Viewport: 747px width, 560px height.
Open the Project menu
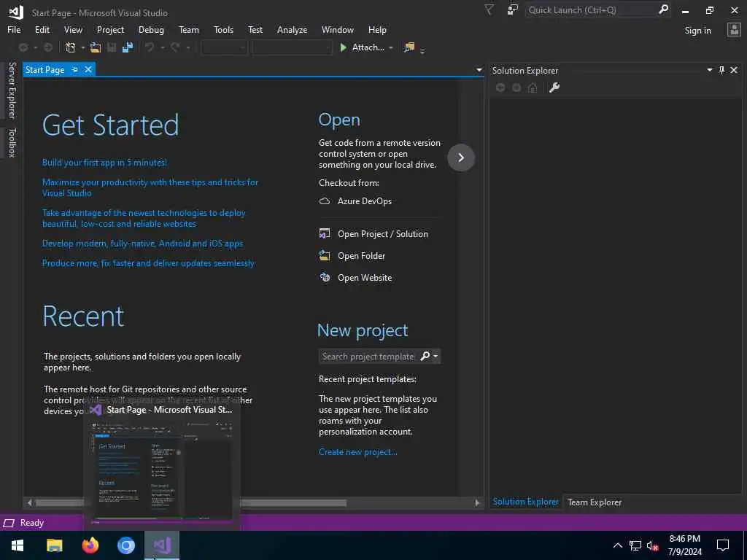point(110,29)
